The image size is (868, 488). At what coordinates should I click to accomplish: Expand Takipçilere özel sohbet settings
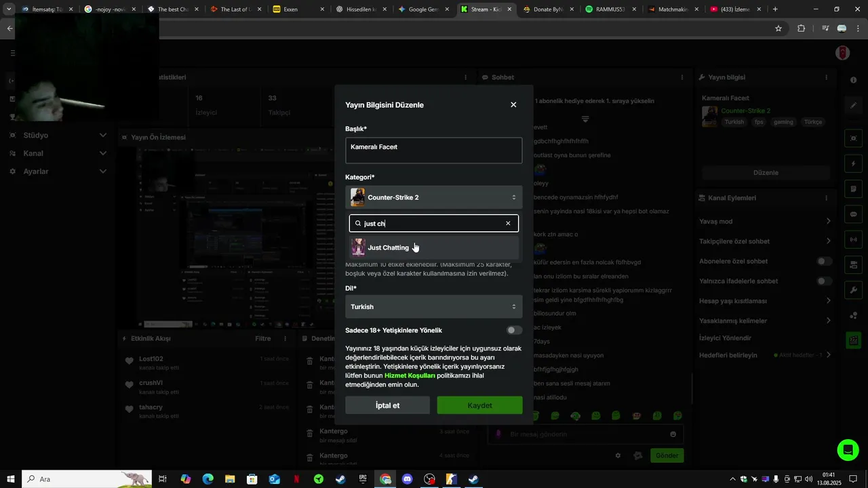[x=828, y=241]
